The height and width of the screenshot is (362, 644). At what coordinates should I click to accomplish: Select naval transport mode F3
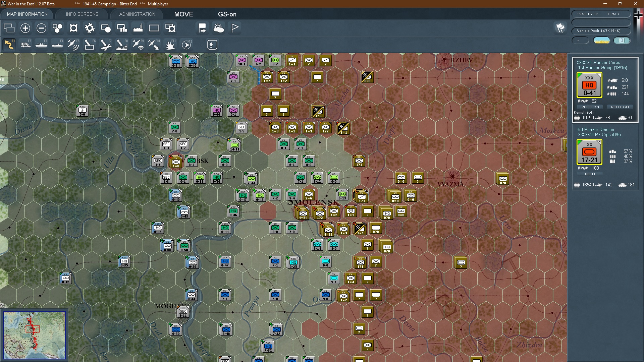pos(42,45)
